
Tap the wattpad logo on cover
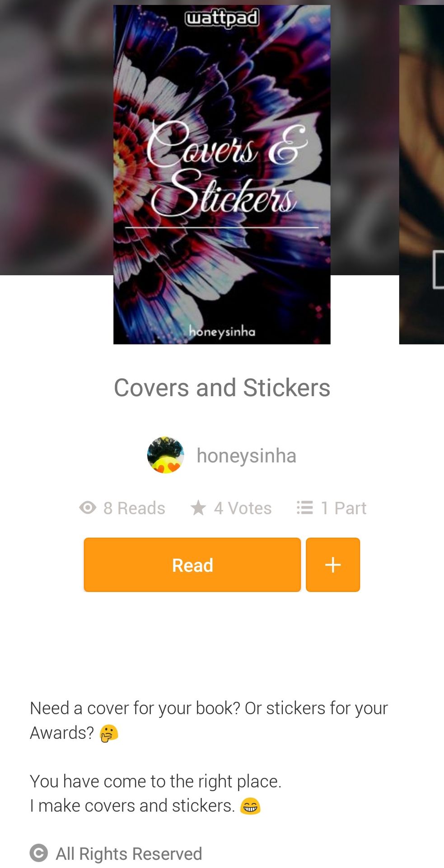coord(222,19)
